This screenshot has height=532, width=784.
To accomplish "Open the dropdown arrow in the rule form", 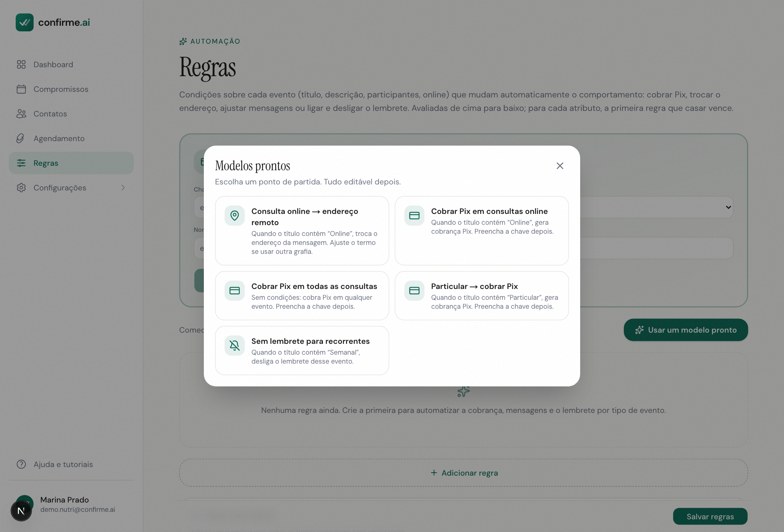I will tap(728, 207).
